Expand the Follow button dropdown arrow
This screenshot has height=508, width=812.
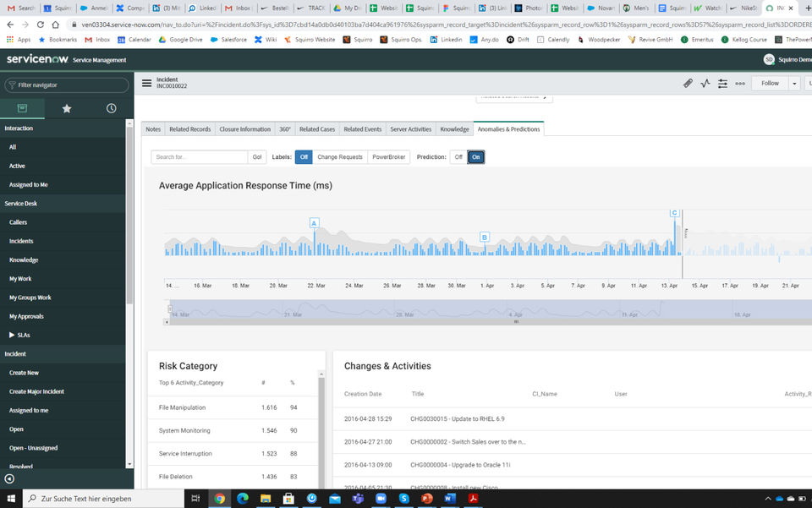[793, 84]
